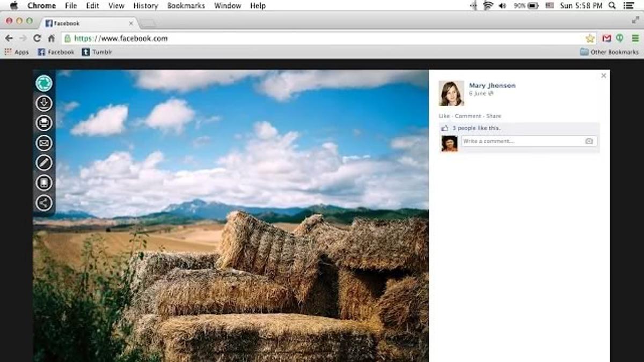The image size is (644, 362).
Task: Click the mobile device icon on the photo toolbar
Action: pyautogui.click(x=44, y=183)
